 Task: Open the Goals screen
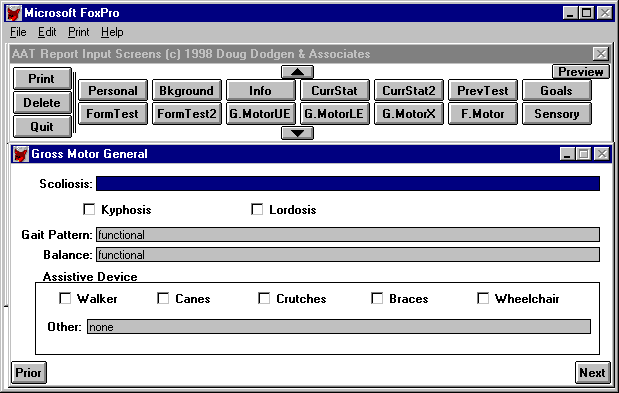tap(557, 90)
